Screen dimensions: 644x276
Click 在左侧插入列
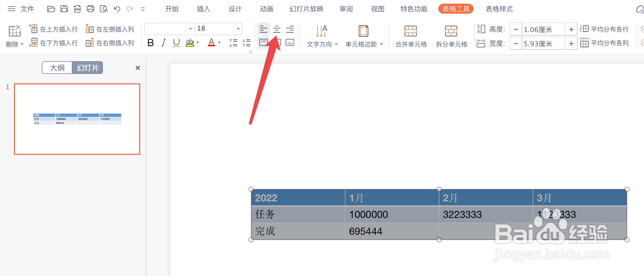(x=110, y=29)
